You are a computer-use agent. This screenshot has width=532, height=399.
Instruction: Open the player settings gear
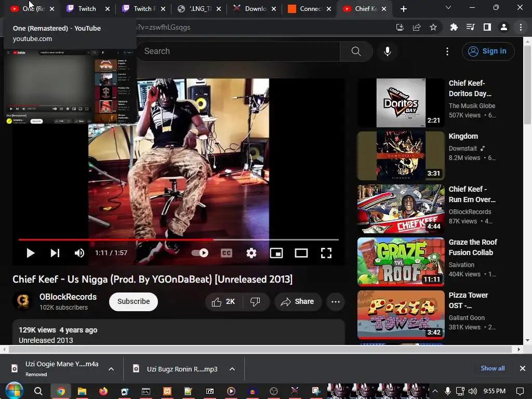[251, 253]
